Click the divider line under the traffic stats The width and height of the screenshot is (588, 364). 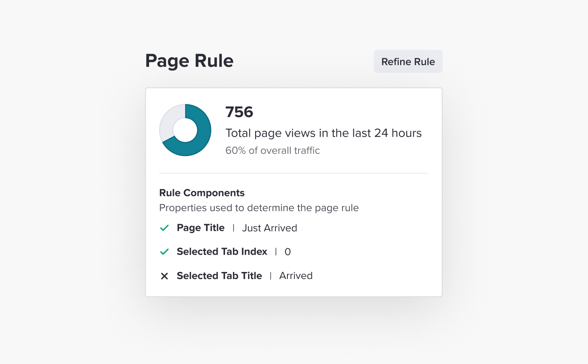[x=294, y=173]
